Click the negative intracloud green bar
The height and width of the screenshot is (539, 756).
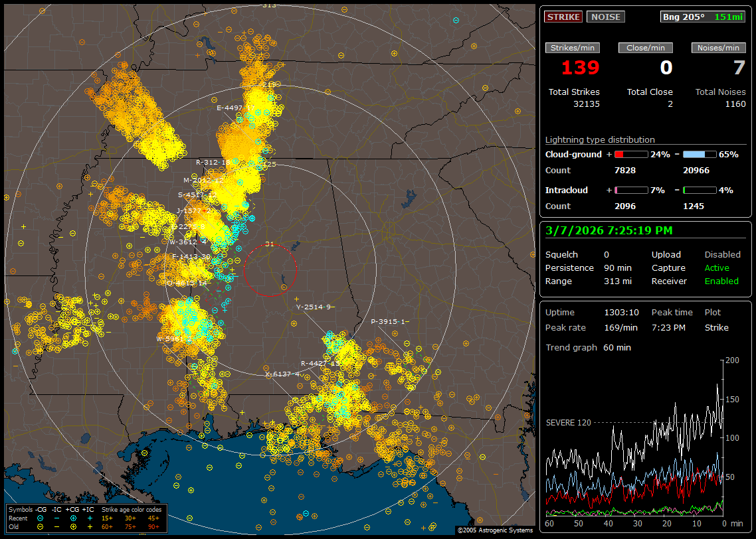(700, 190)
